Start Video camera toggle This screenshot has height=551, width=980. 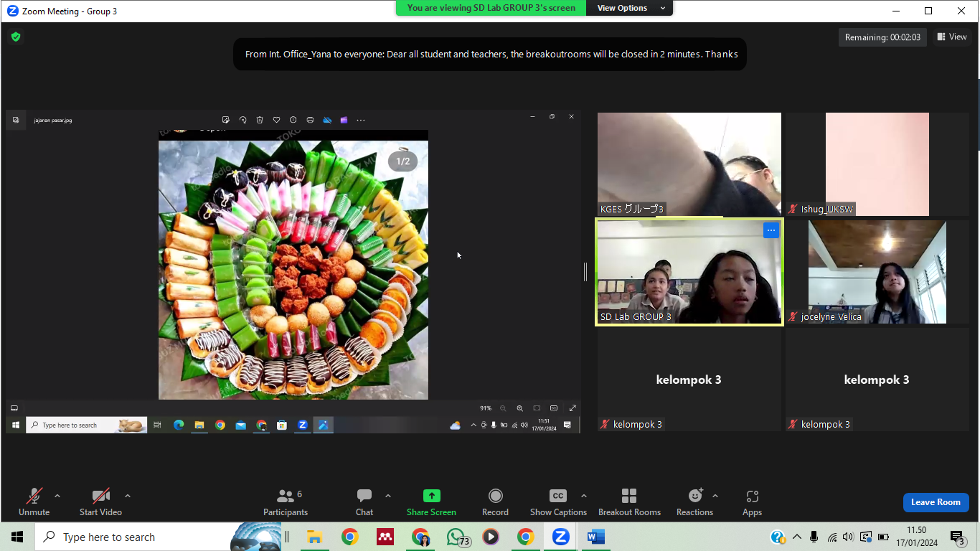point(100,496)
